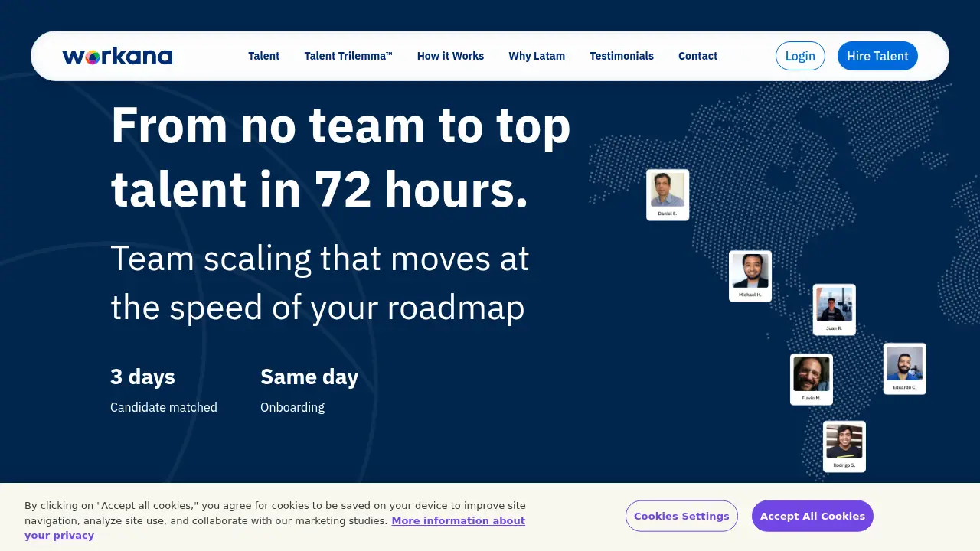The image size is (980, 551).
Task: Click the "3 days" statistic
Action: [142, 377]
